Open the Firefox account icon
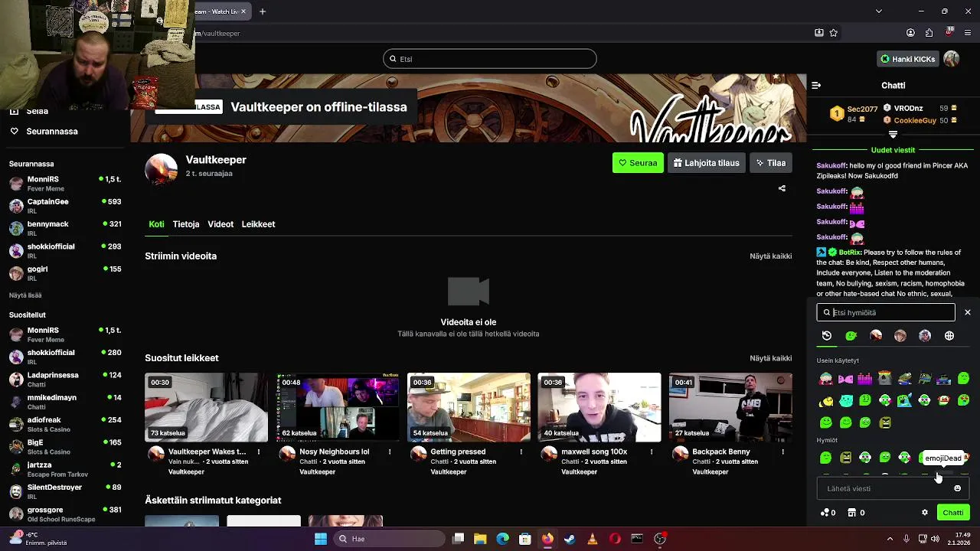The width and height of the screenshot is (980, 551). [910, 33]
